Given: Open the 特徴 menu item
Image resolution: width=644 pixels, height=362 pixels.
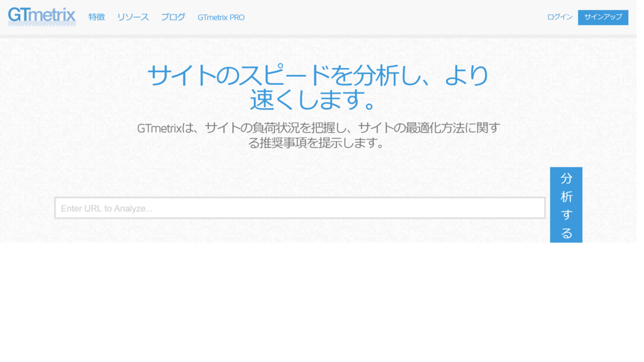Looking at the screenshot, I should (97, 17).
